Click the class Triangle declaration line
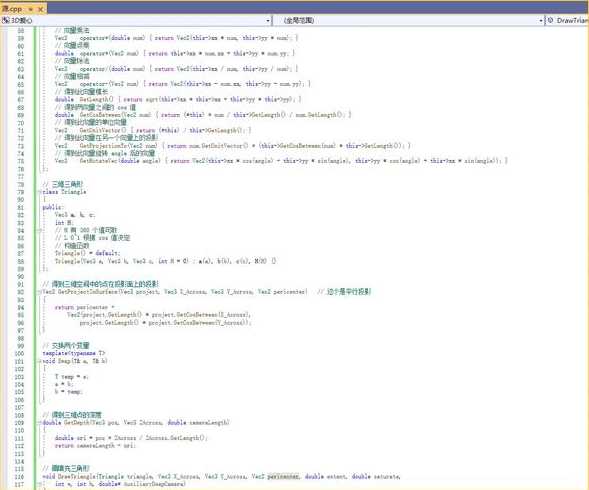The image size is (589, 490). [x=64, y=192]
